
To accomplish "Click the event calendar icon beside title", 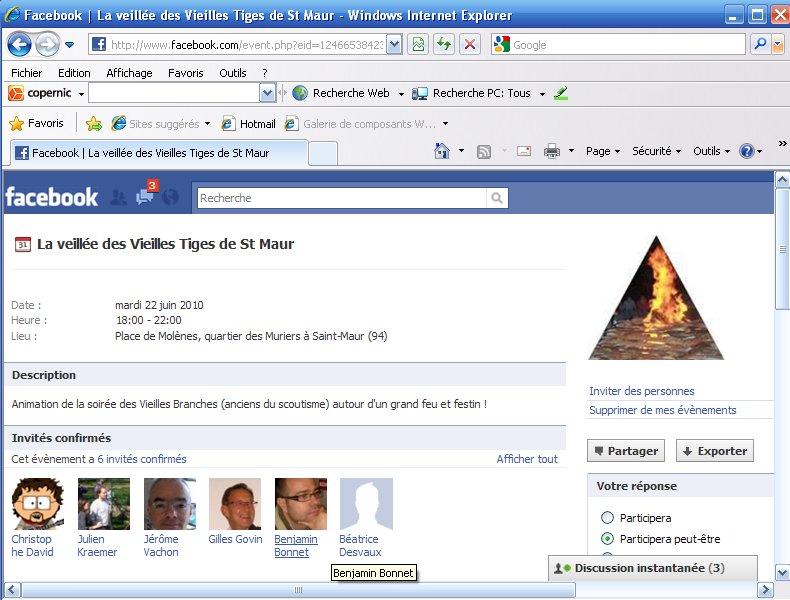I will tap(23, 244).
